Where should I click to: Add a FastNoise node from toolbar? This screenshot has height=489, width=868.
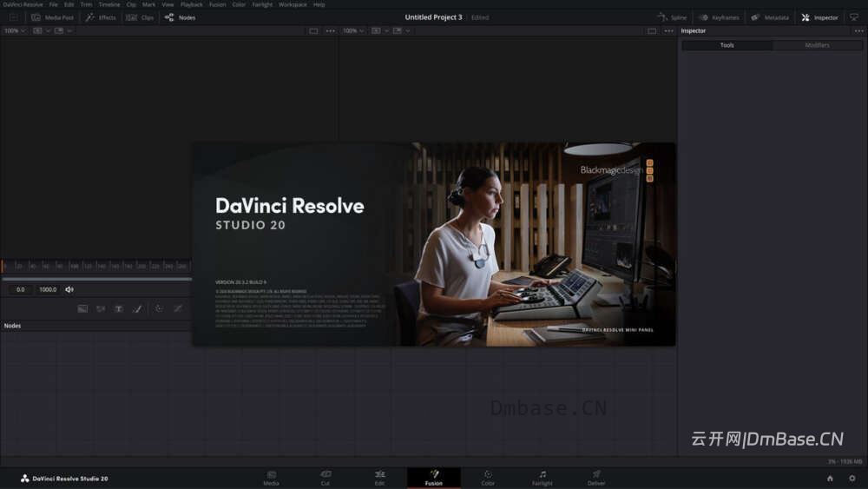(x=100, y=308)
